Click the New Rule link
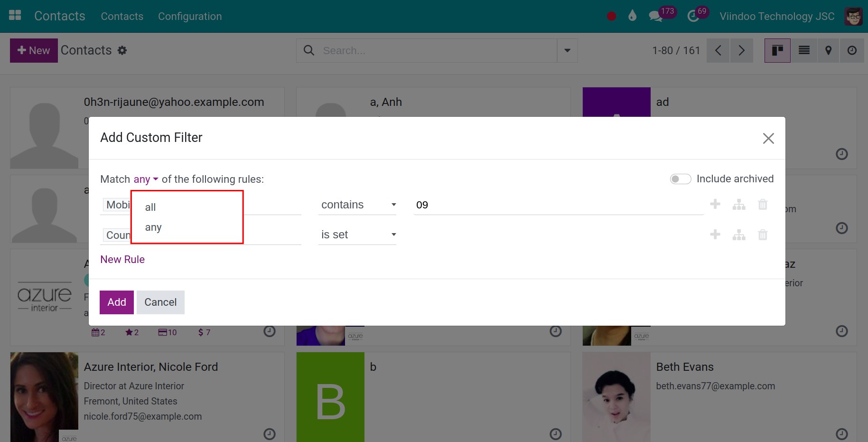The image size is (868, 442). (122, 259)
